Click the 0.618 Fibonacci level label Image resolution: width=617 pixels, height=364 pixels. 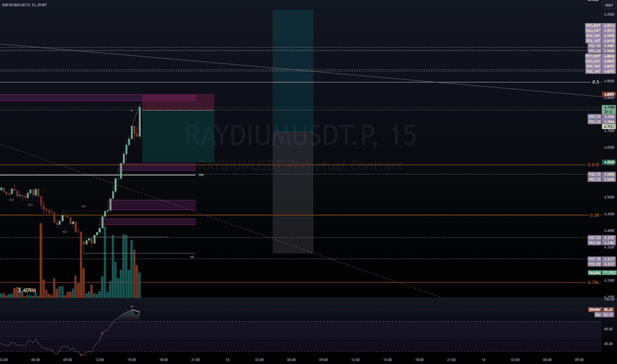click(x=593, y=165)
